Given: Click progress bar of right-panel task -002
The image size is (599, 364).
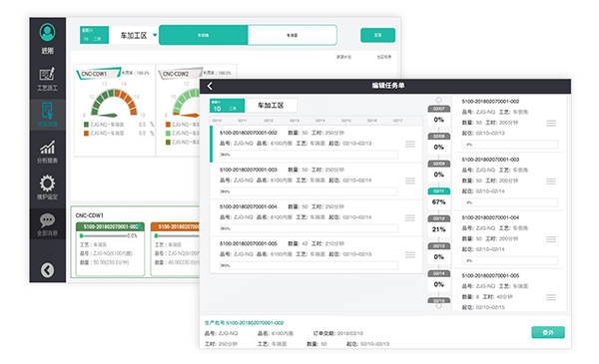Looking at the screenshot, I should click(x=510, y=145).
